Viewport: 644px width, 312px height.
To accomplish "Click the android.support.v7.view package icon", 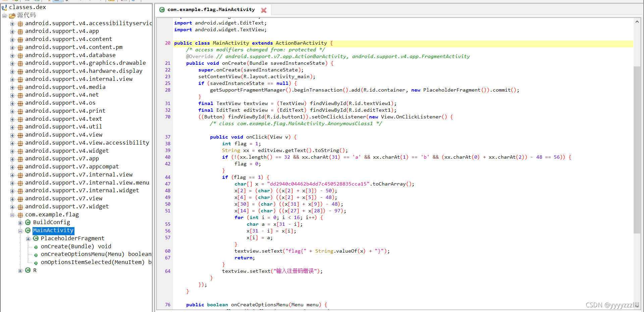I will [20, 199].
